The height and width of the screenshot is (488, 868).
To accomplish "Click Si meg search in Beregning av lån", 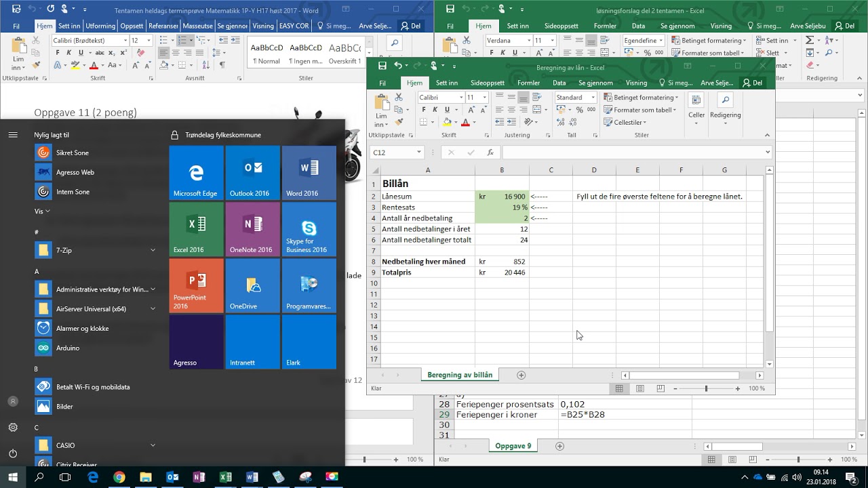I will coord(675,83).
